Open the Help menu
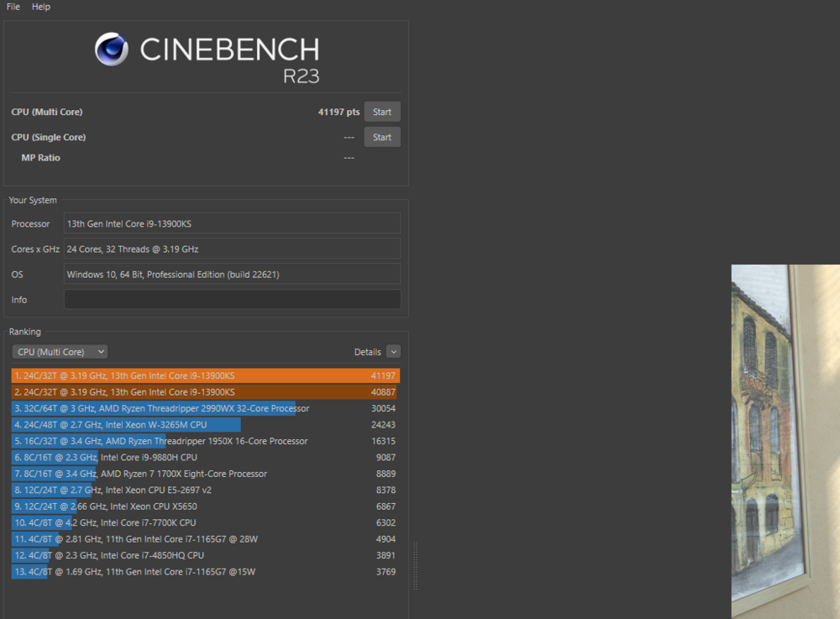 pos(39,7)
